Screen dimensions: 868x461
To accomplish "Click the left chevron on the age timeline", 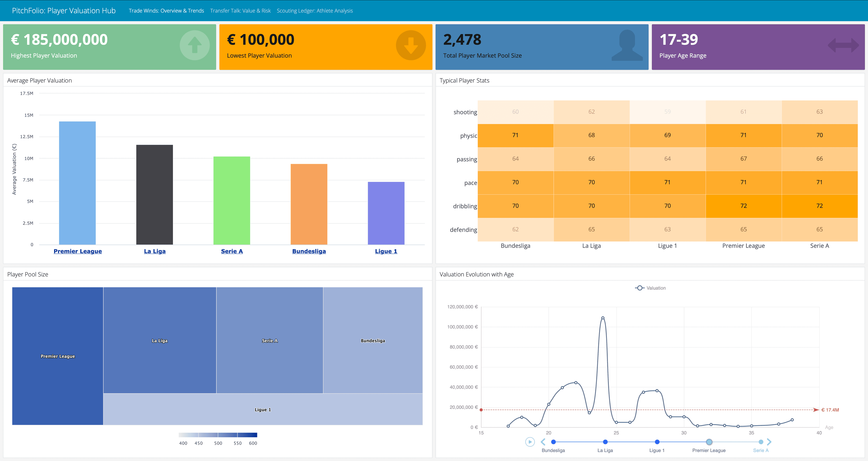I will [x=543, y=442].
